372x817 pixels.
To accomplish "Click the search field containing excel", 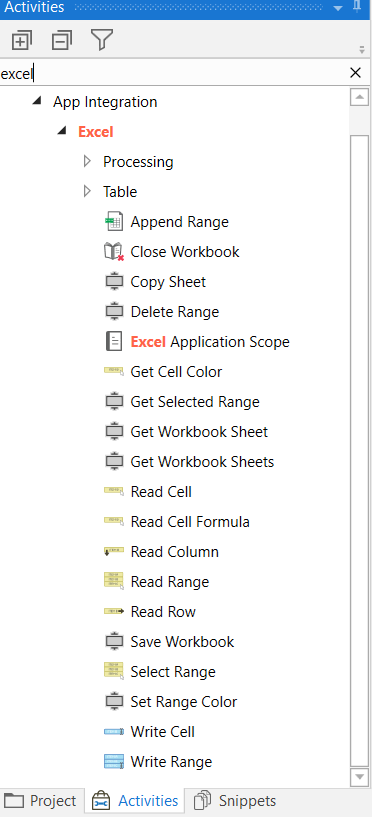I will (172, 73).
